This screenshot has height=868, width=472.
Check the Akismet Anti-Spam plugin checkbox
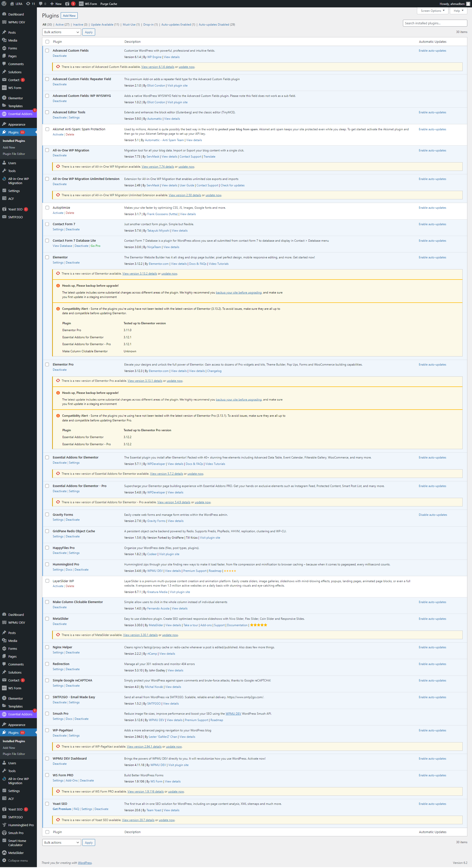coord(47,129)
